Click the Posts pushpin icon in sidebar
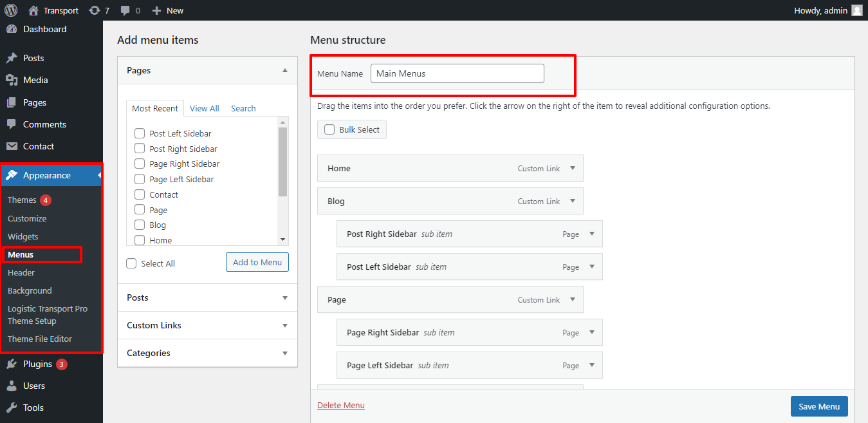This screenshot has width=868, height=423. 12,58
